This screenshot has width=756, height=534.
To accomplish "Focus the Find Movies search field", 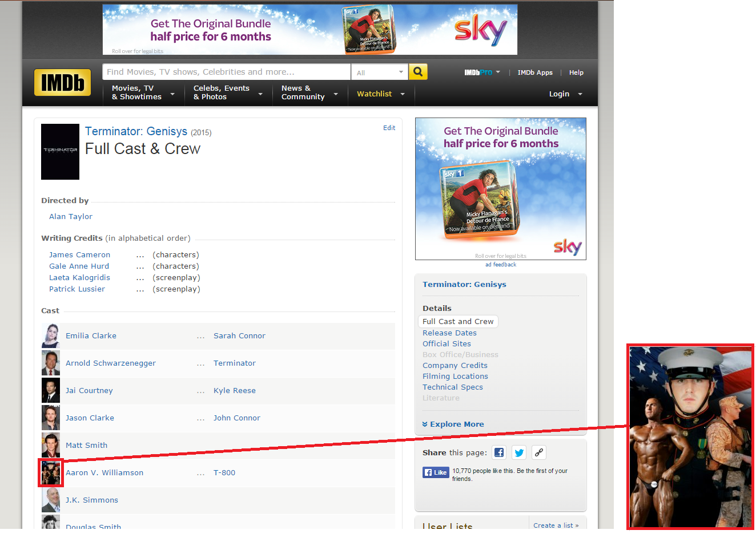I will (x=227, y=72).
